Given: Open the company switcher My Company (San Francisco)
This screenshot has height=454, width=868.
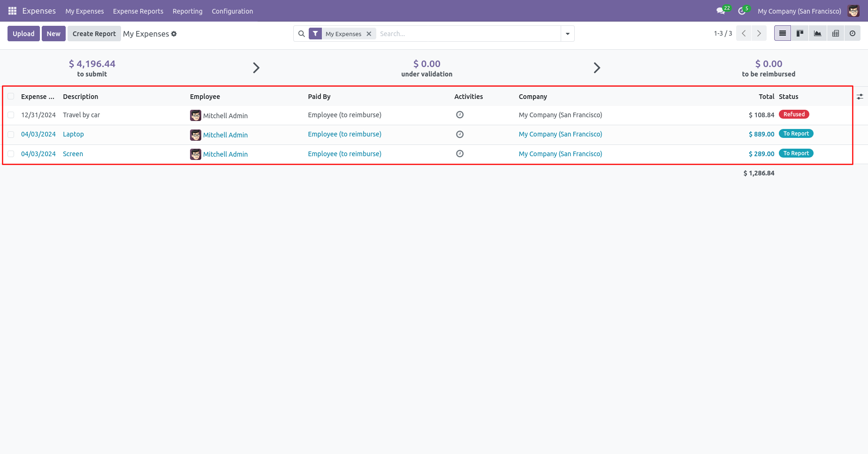Looking at the screenshot, I should pos(799,11).
